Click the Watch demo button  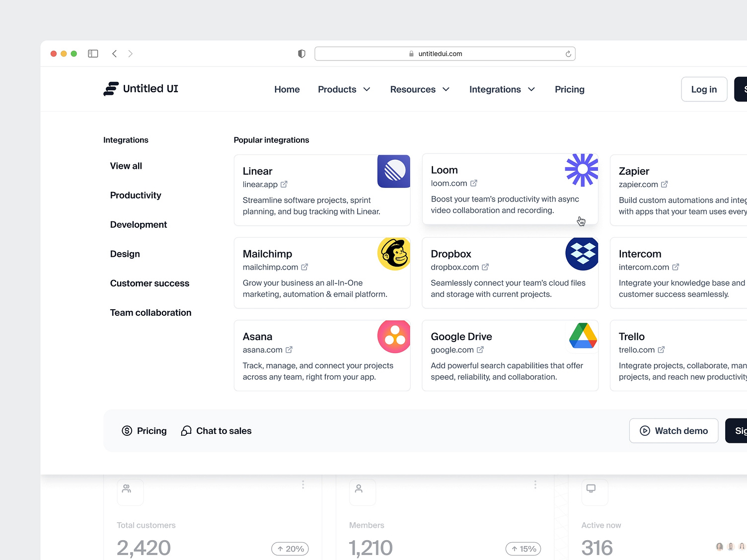click(x=674, y=431)
